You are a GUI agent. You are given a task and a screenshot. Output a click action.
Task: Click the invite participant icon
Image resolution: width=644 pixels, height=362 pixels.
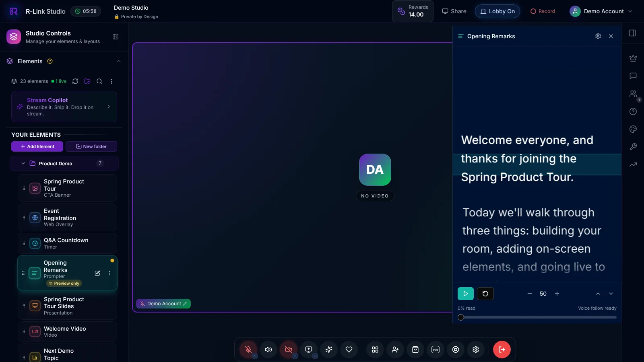pyautogui.click(x=395, y=350)
